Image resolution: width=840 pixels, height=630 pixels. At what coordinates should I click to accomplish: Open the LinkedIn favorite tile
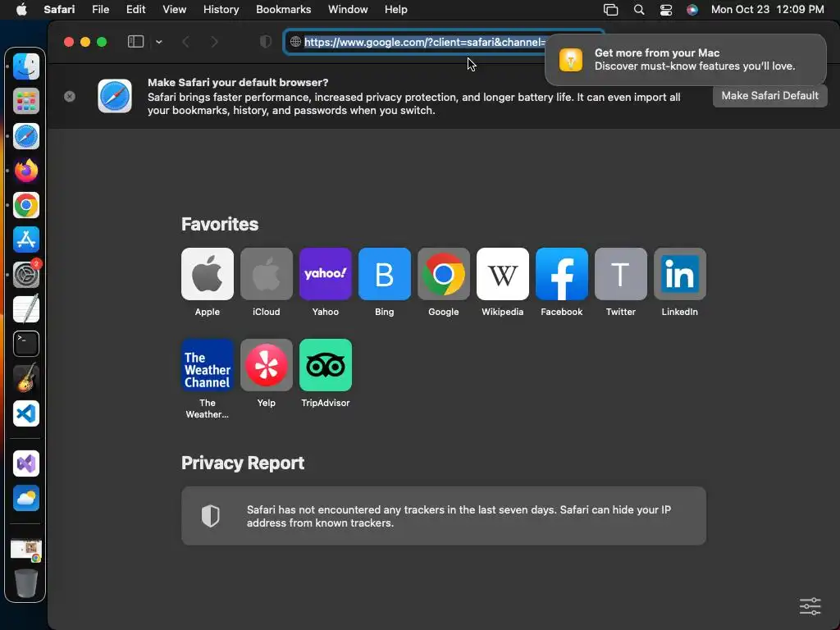click(x=680, y=274)
